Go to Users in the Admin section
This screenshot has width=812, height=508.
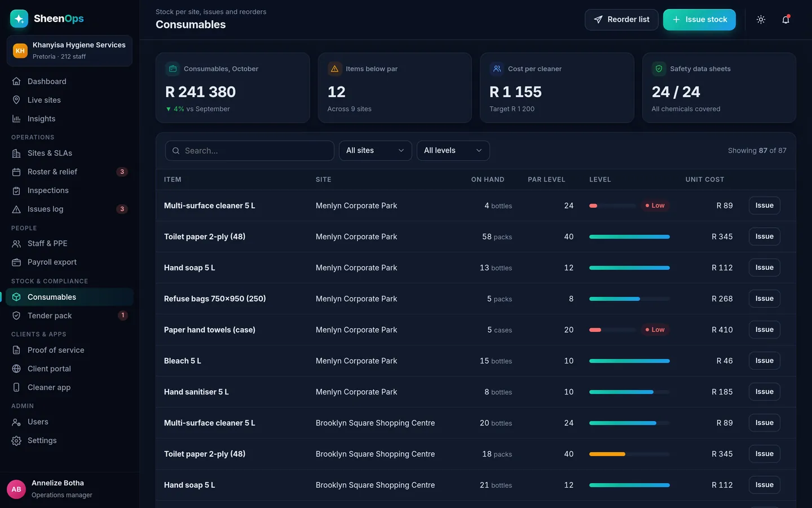69,422
